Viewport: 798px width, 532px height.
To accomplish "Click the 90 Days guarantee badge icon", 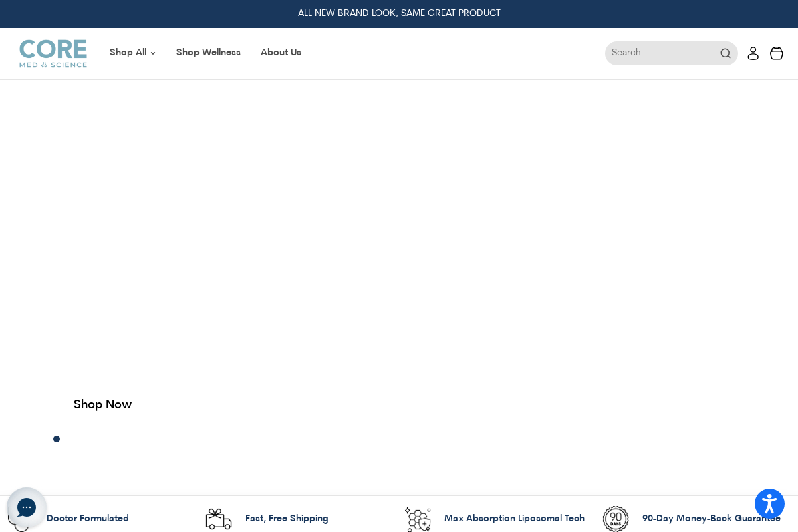I will 616,519.
